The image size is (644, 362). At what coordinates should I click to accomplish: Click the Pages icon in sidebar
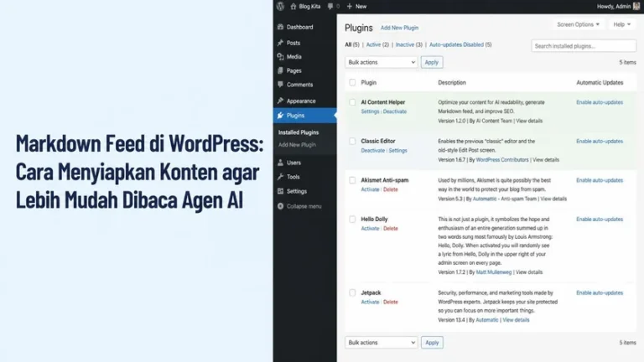tap(281, 70)
